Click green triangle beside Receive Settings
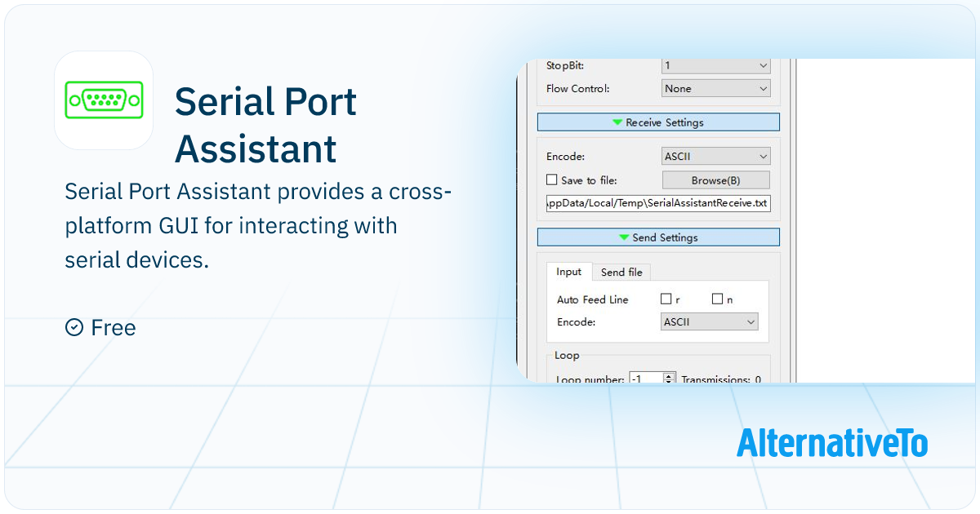The height and width of the screenshot is (514, 980). coord(617,122)
